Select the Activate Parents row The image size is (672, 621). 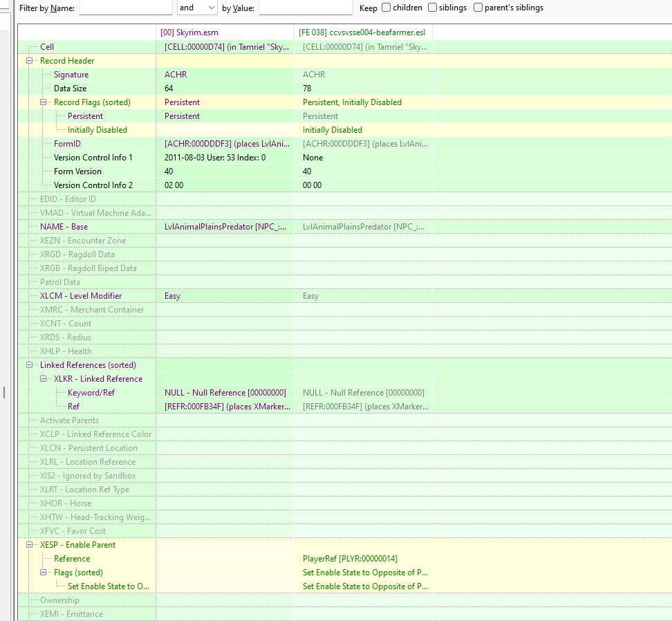69,420
